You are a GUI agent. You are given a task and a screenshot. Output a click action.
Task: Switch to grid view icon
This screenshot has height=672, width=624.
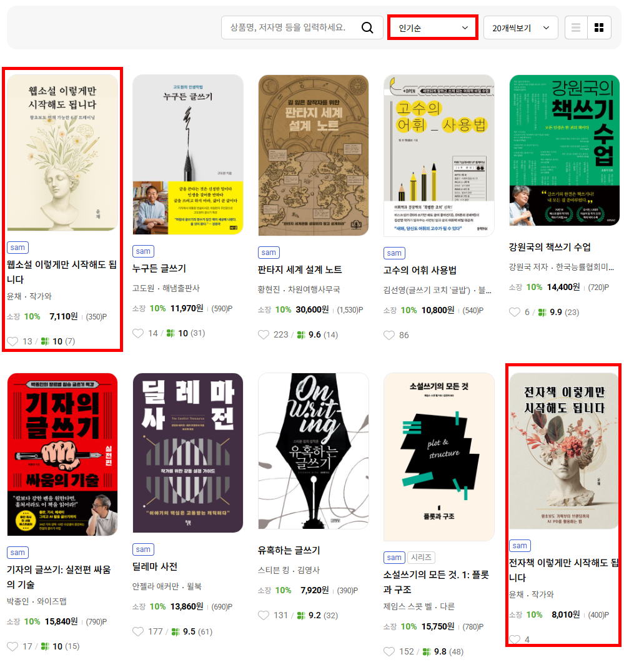coord(599,28)
